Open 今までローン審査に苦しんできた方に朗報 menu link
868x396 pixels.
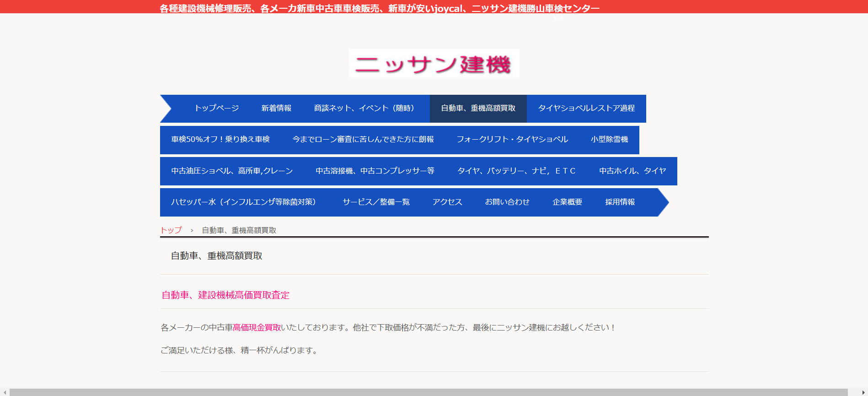(x=363, y=140)
